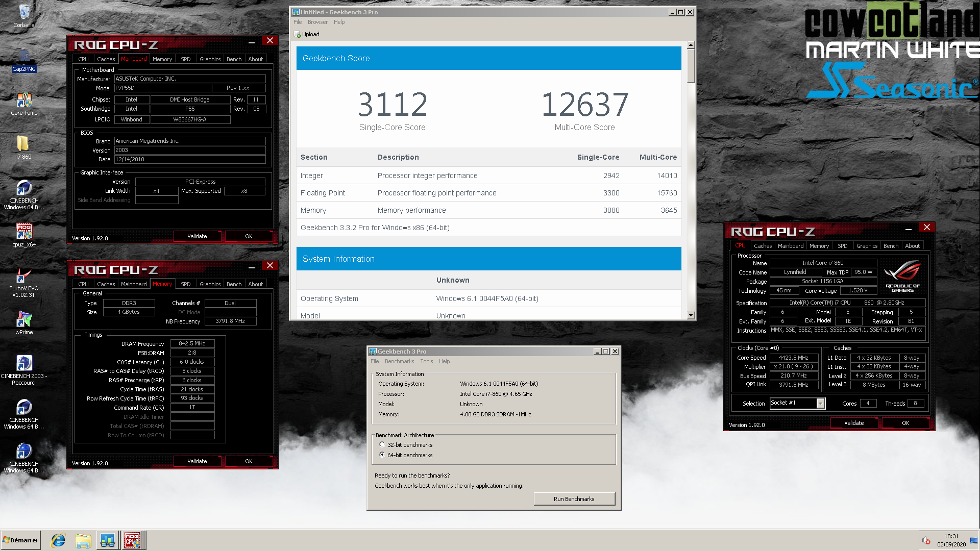
Task: Open SPD tab in Memory CPU-Z window
Action: click(x=186, y=284)
